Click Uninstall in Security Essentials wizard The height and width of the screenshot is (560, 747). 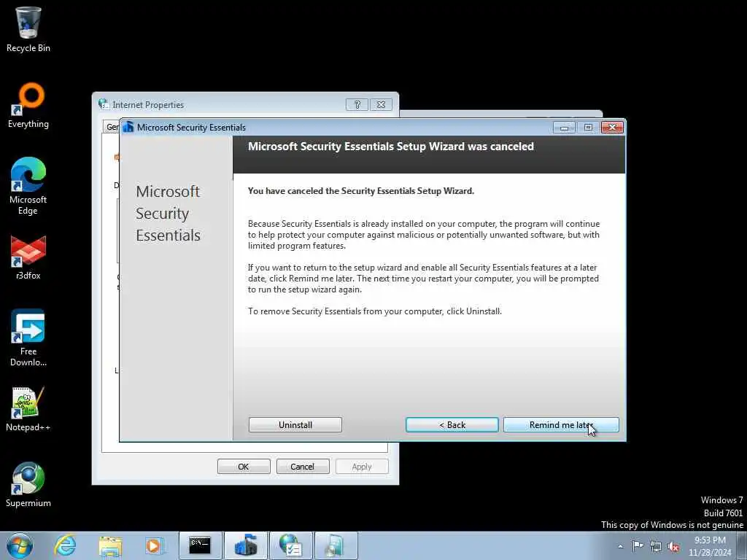295,425
